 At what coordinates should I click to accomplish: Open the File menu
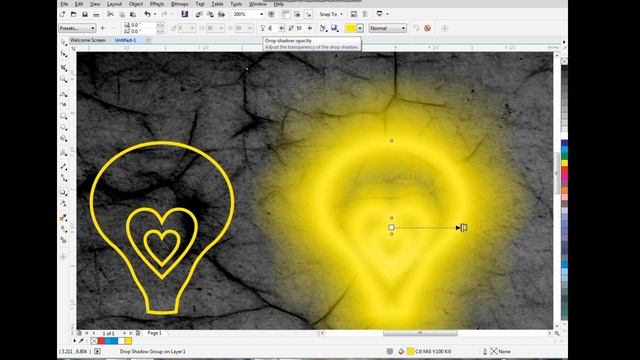(64, 4)
